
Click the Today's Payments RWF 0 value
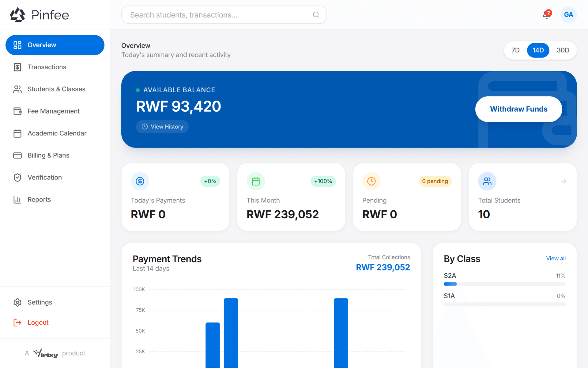pyautogui.click(x=148, y=214)
